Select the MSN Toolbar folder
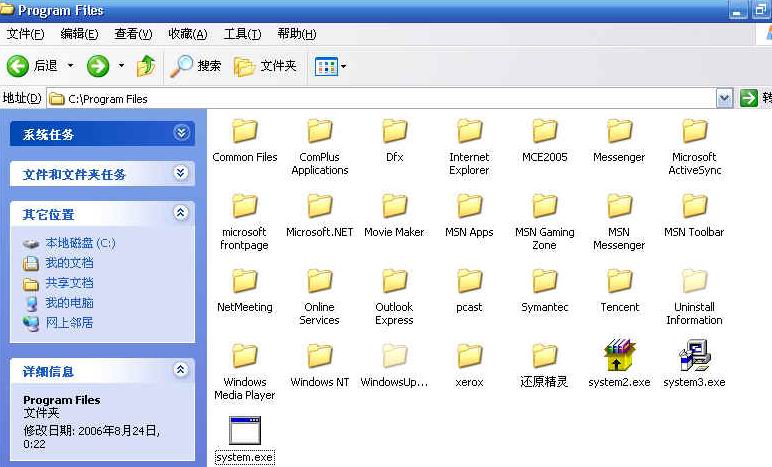This screenshot has width=772, height=467. [x=694, y=216]
